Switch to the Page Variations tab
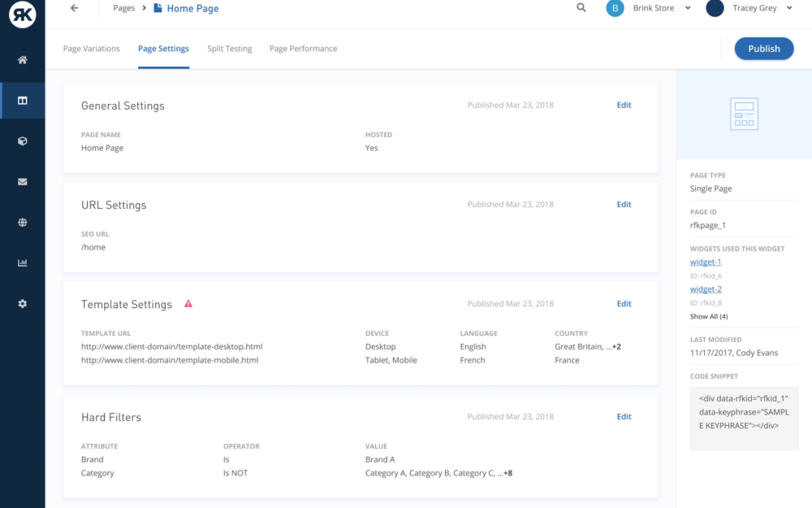Screen dimensions: 812x508 click(92, 49)
